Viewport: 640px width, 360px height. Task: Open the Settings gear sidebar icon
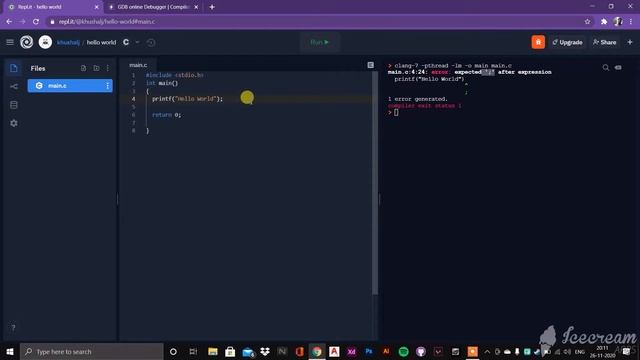tap(13, 123)
